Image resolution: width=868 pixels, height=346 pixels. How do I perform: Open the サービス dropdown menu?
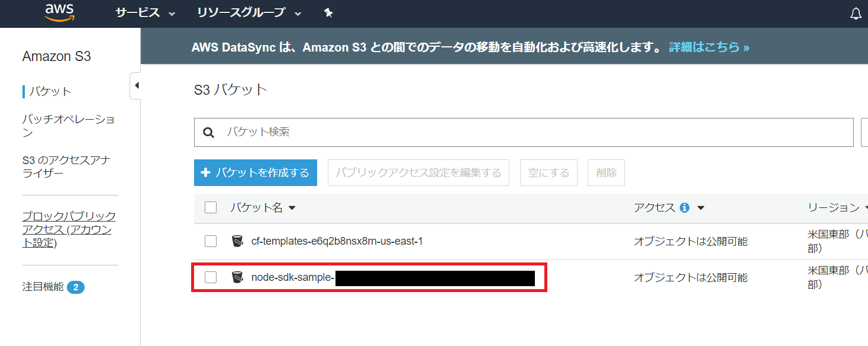click(x=146, y=13)
